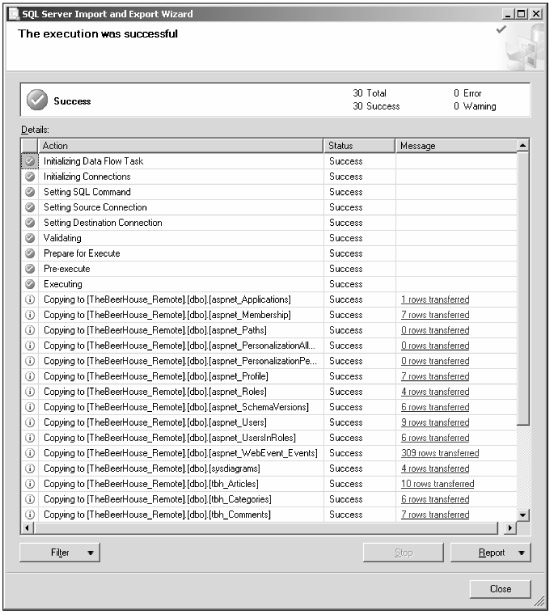Click the Close button
The image size is (550, 613).
(500, 589)
